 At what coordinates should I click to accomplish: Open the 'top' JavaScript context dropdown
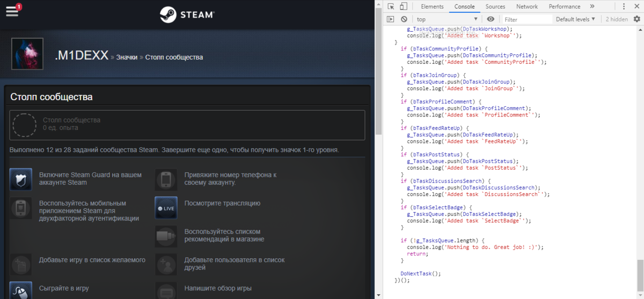pos(447,19)
